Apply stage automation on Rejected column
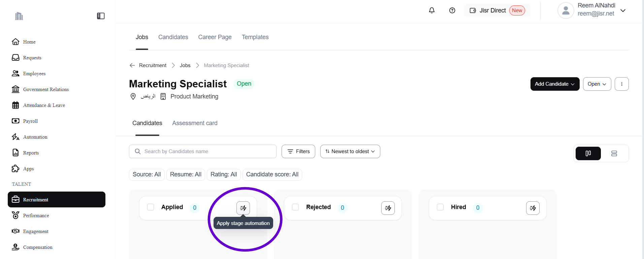Screen dimensions: 644x259 (388, 208)
